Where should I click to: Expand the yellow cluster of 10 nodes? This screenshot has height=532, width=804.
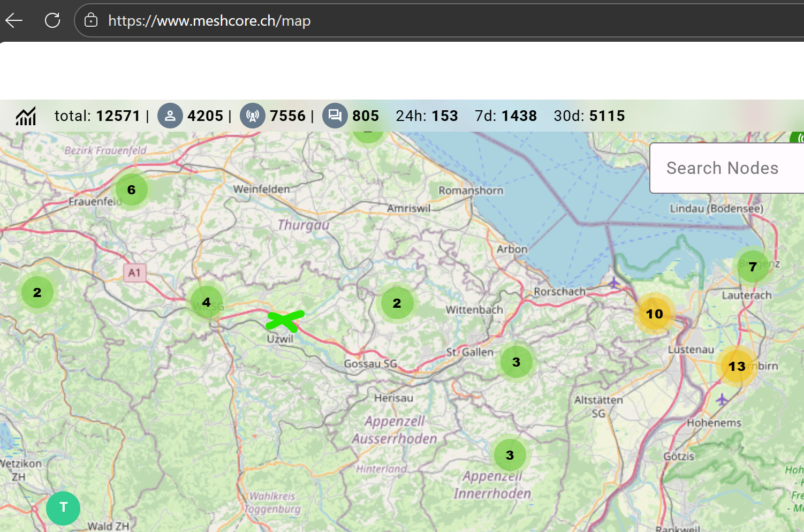(654, 314)
